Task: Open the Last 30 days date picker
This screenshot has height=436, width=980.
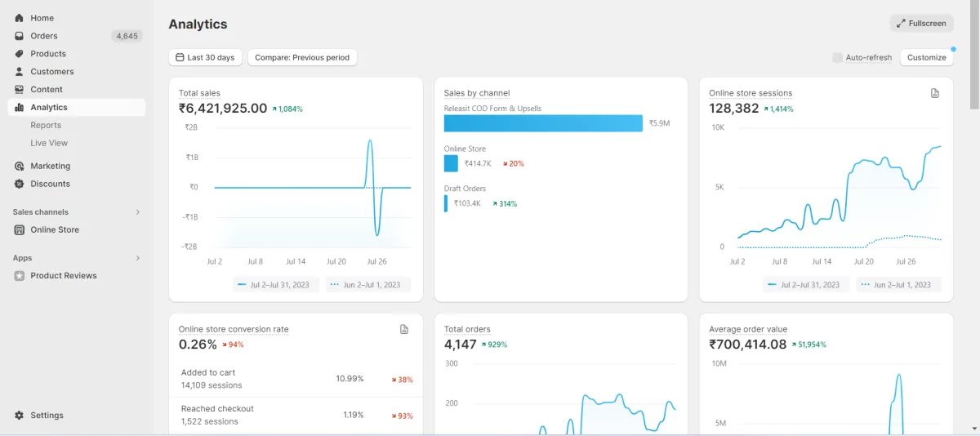Action: tap(205, 58)
